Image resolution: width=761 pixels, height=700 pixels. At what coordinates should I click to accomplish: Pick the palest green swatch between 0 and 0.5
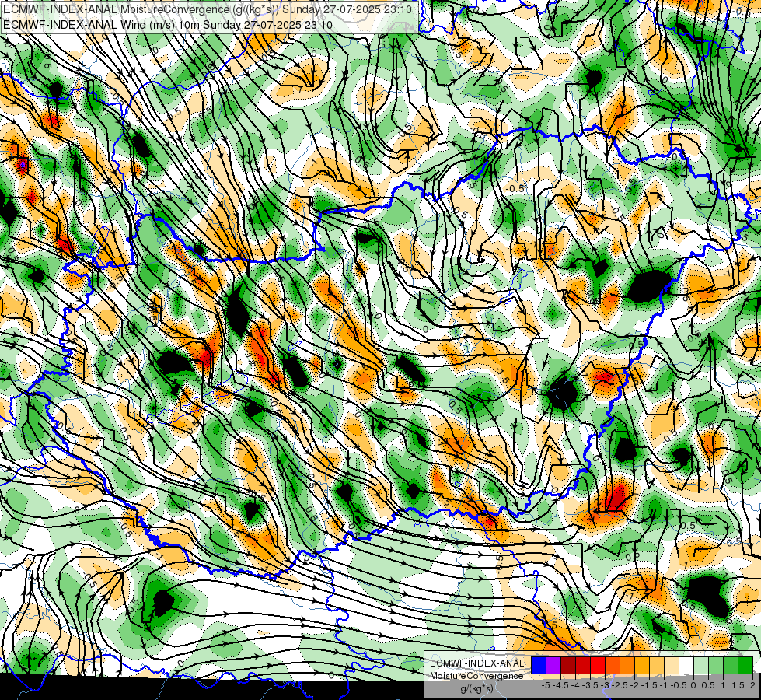[x=701, y=665]
